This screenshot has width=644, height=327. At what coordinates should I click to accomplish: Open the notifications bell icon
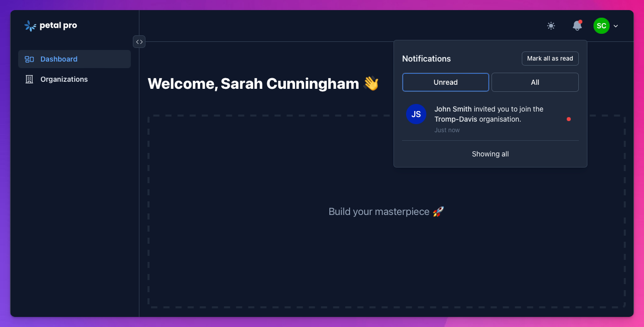(577, 26)
